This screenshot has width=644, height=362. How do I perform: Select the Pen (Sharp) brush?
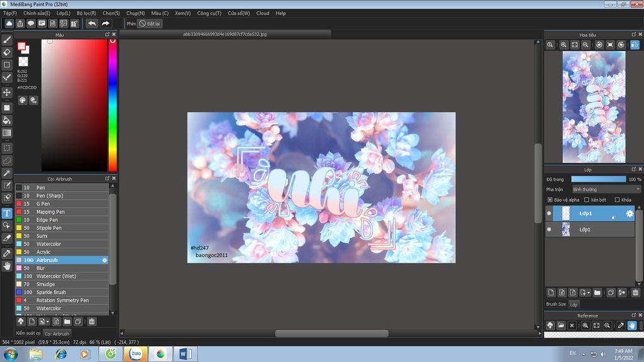[62, 196]
